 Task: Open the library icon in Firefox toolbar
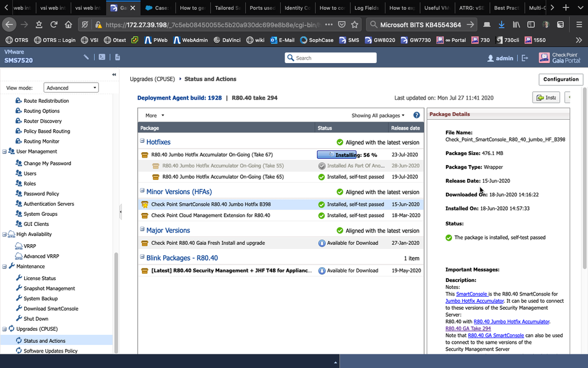(x=516, y=24)
